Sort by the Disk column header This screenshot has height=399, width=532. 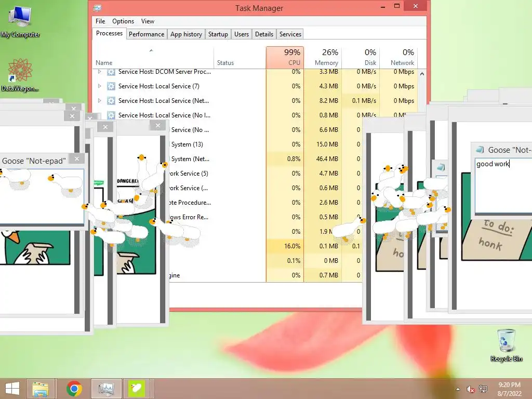pos(361,58)
